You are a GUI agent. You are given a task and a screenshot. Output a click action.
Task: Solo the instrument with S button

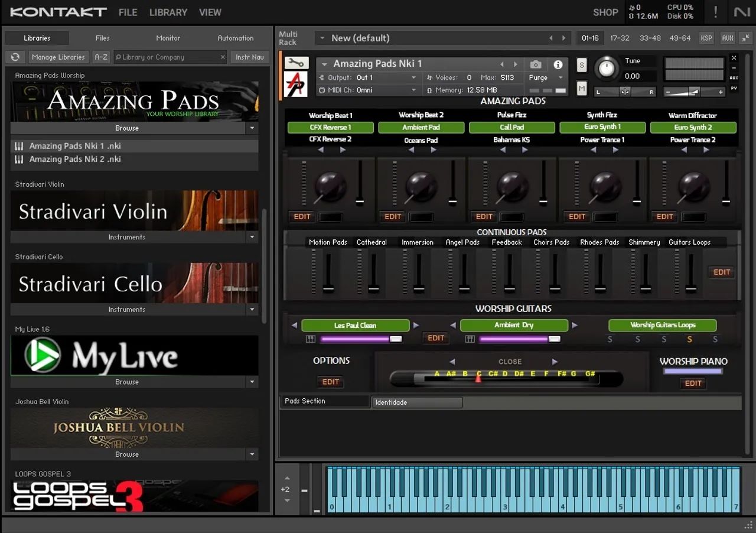(582, 65)
